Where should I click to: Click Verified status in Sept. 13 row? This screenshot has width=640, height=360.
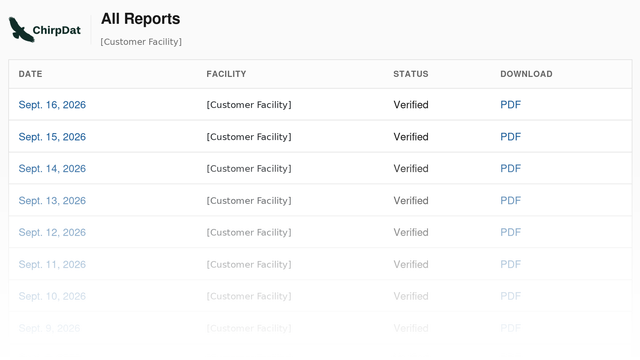pyautogui.click(x=411, y=200)
